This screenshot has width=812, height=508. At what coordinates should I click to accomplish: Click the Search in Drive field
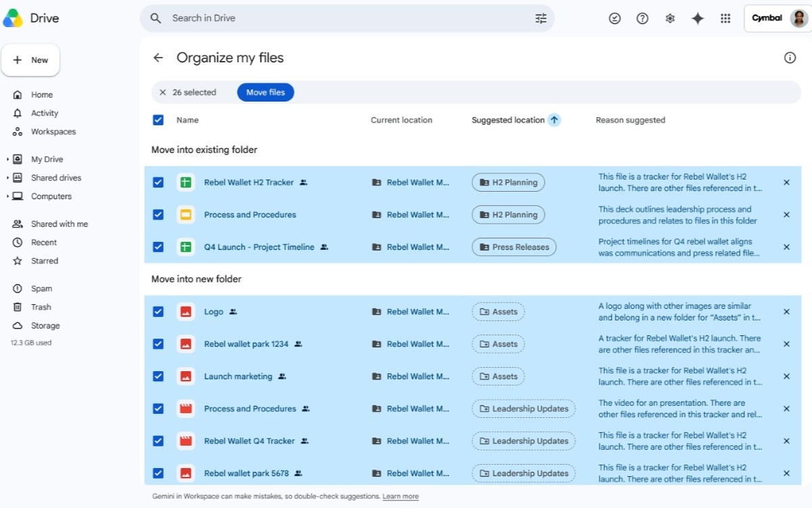[x=347, y=18]
